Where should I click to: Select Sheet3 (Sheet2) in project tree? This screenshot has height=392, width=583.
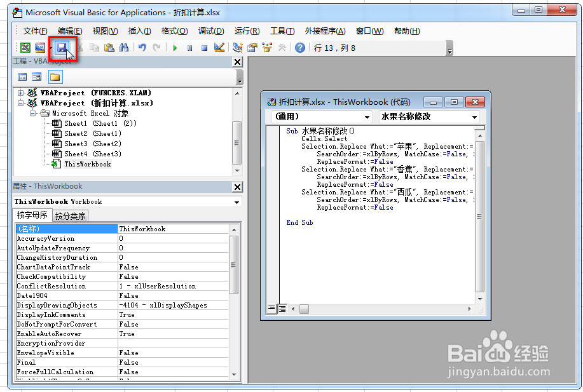(x=93, y=144)
